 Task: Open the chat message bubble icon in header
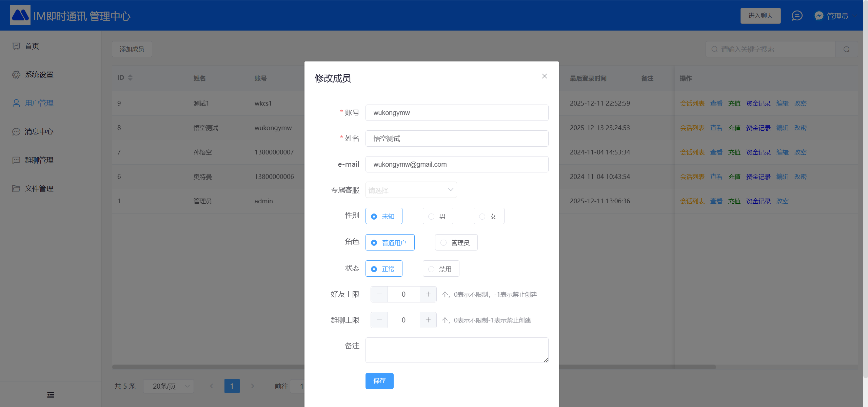pos(797,16)
